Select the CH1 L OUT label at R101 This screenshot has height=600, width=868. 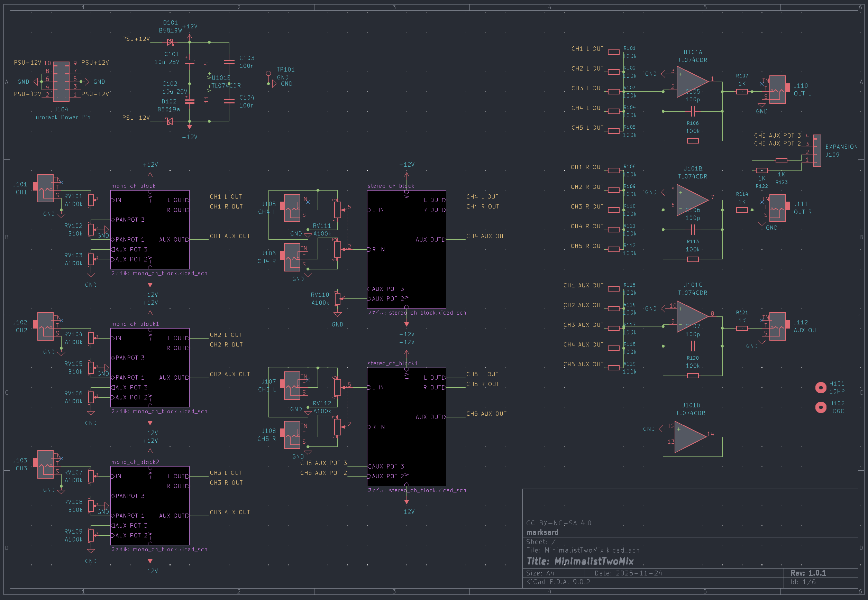tap(587, 49)
